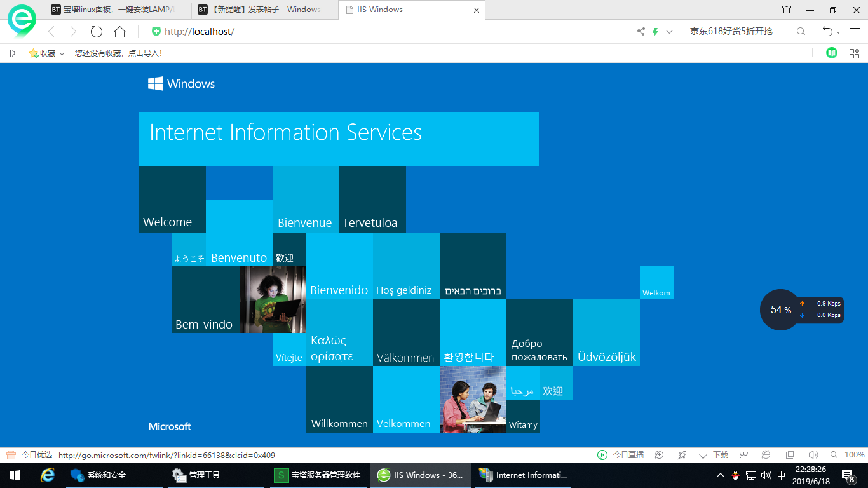Click the Hoş geldiniz tile

point(406,266)
